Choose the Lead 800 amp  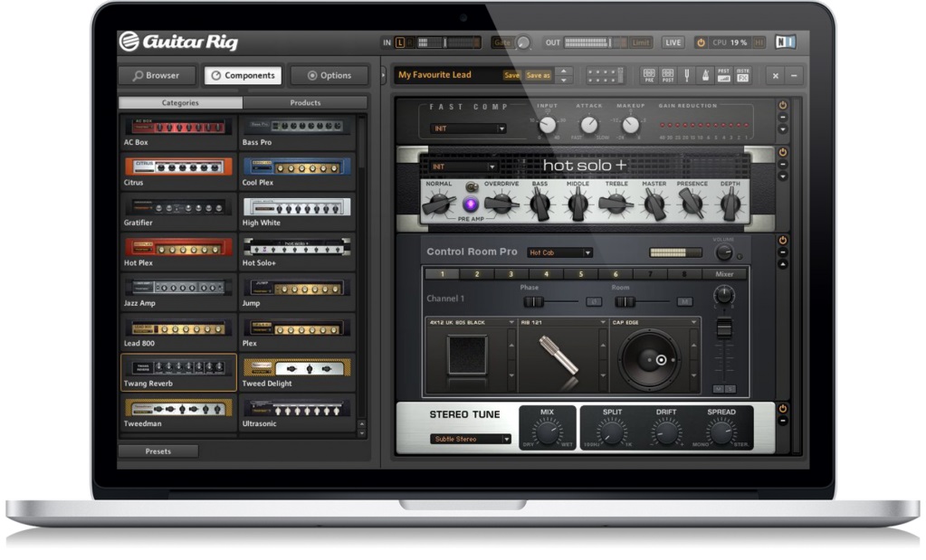(x=178, y=333)
